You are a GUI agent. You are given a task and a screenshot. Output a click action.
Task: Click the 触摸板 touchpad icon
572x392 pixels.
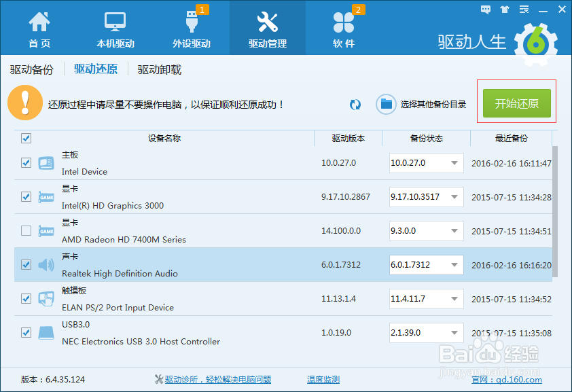[46, 299]
